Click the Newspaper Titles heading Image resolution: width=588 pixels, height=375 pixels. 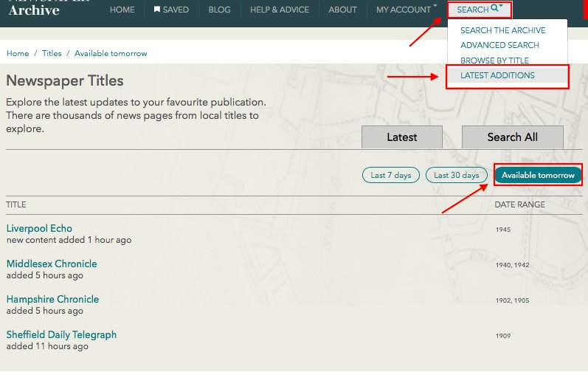pos(65,80)
